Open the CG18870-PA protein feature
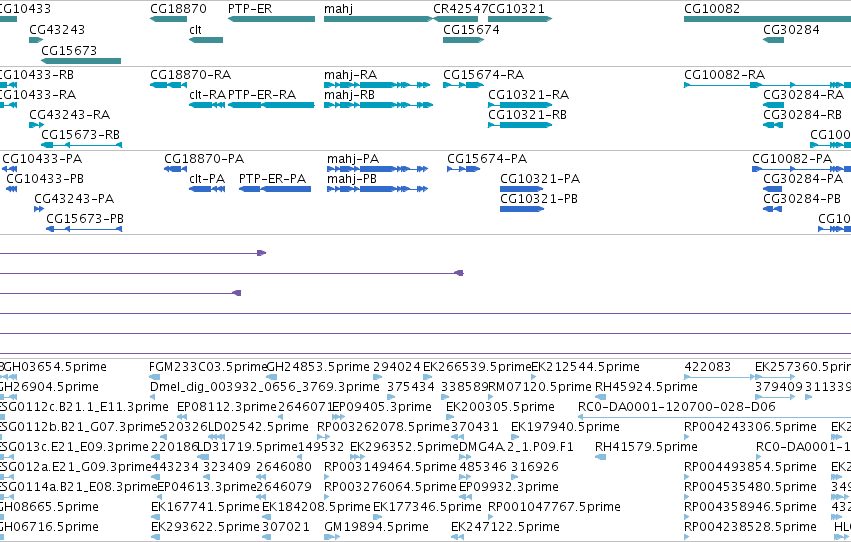851x542 pixels. (x=175, y=169)
